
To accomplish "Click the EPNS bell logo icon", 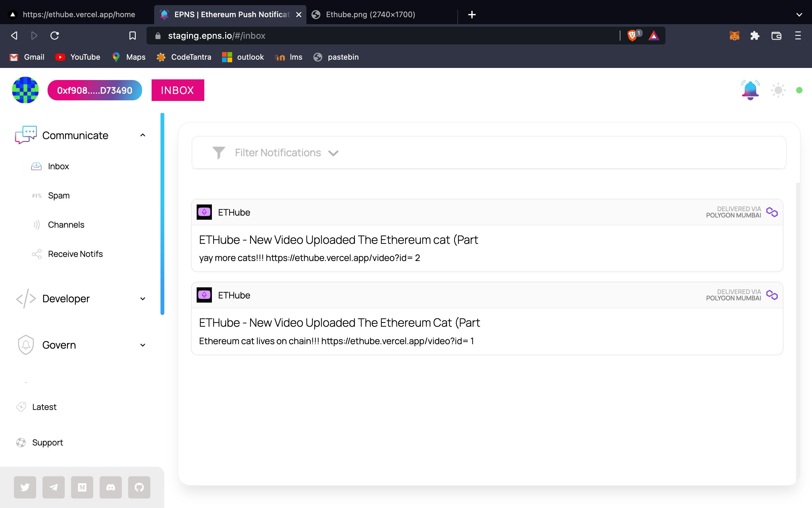I will click(x=750, y=90).
